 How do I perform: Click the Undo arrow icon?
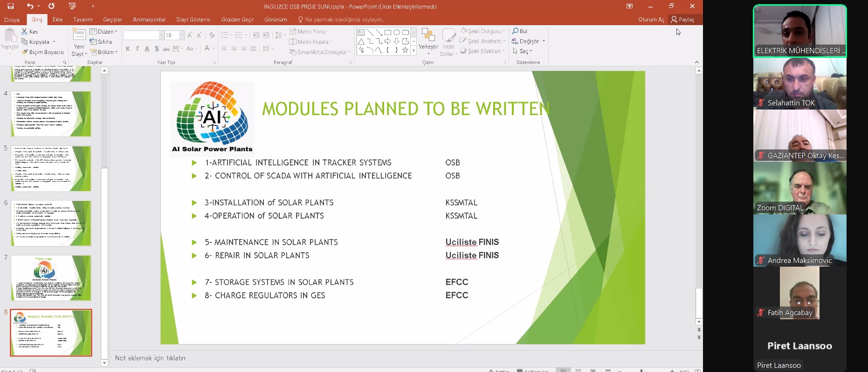coord(30,6)
